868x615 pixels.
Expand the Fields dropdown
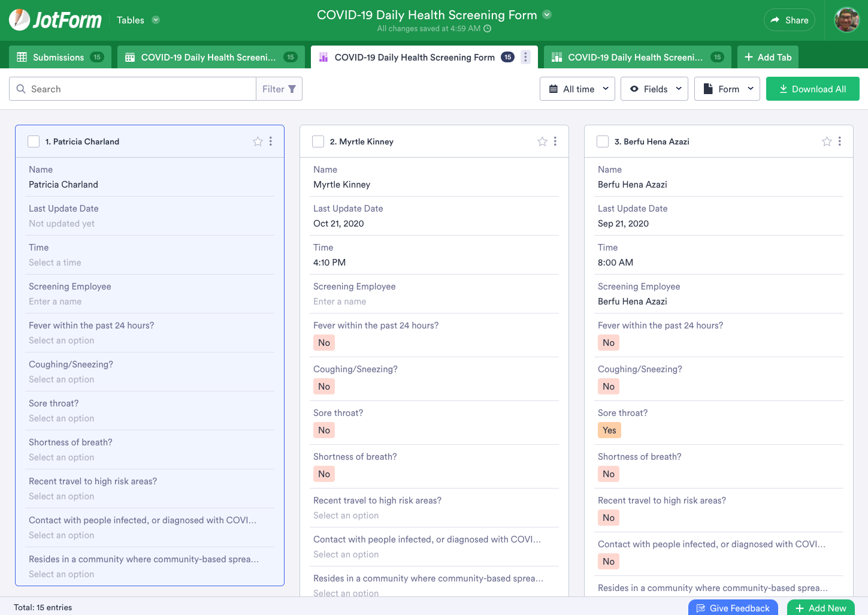click(654, 89)
